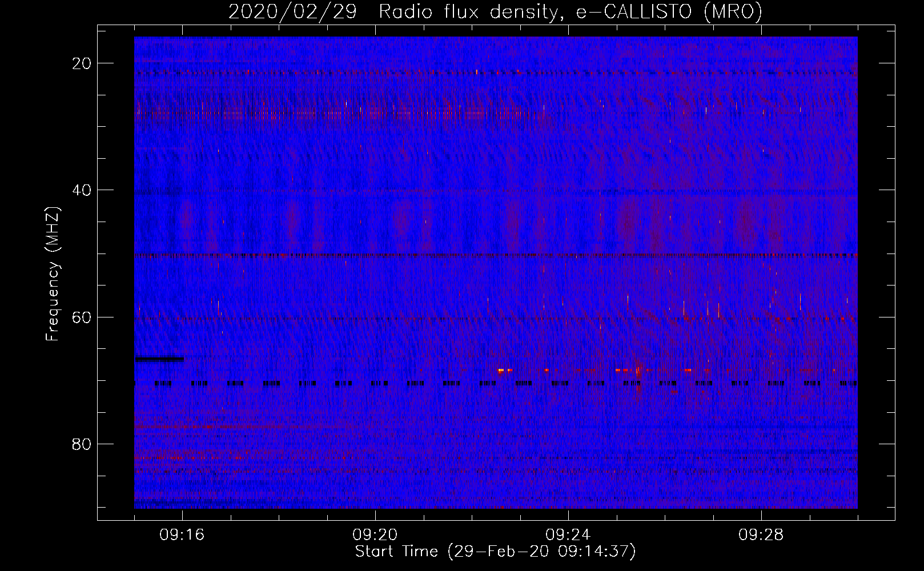Click the '20' frequency tick label

[82, 63]
